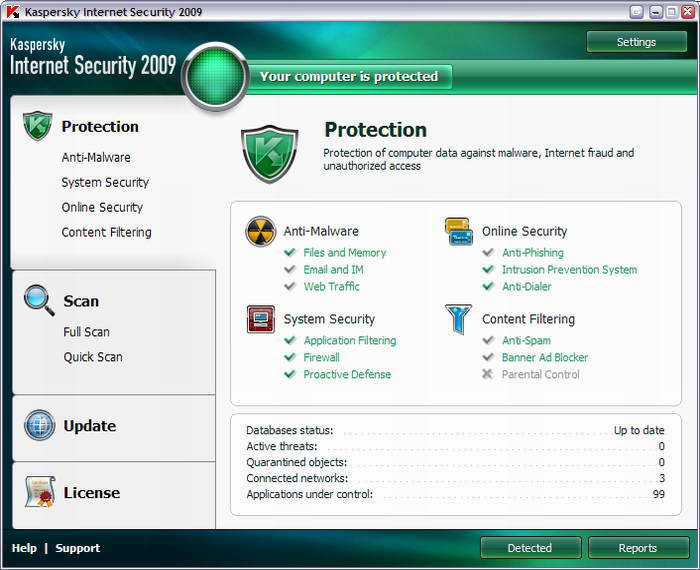This screenshot has height=570, width=700.
Task: Open the Protection section tab
Action: [100, 126]
